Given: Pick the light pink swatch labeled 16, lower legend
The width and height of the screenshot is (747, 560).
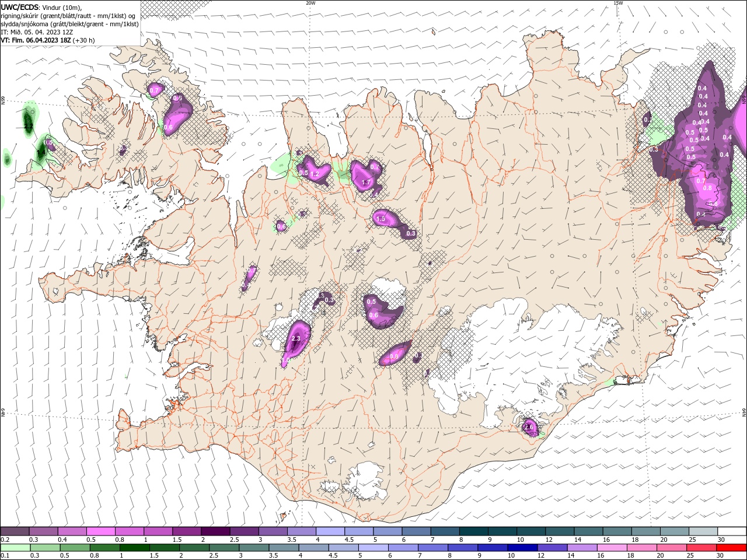Looking at the screenshot, I should click(x=611, y=548).
